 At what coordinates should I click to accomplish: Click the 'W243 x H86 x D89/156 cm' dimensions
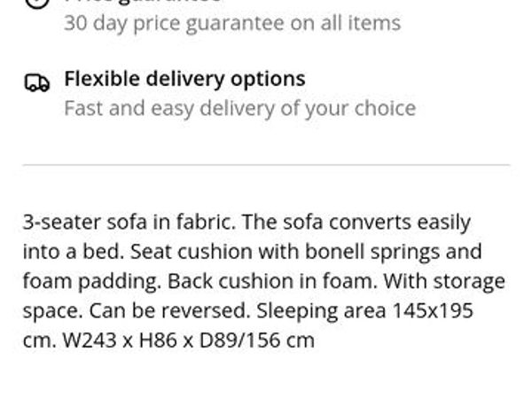coord(188,340)
